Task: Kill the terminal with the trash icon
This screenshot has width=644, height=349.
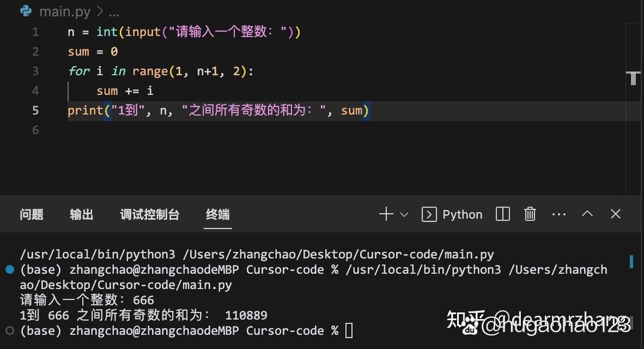Action: (x=530, y=214)
